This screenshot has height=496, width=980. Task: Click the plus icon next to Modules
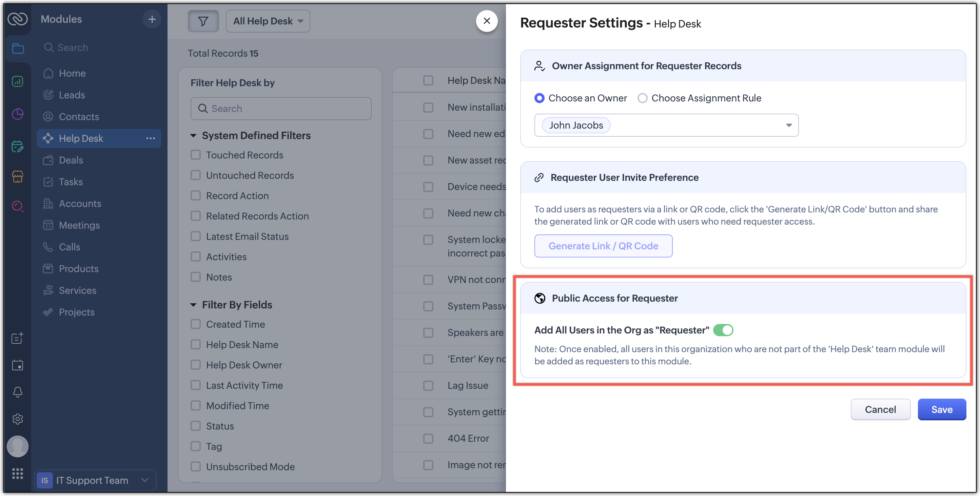[152, 19]
